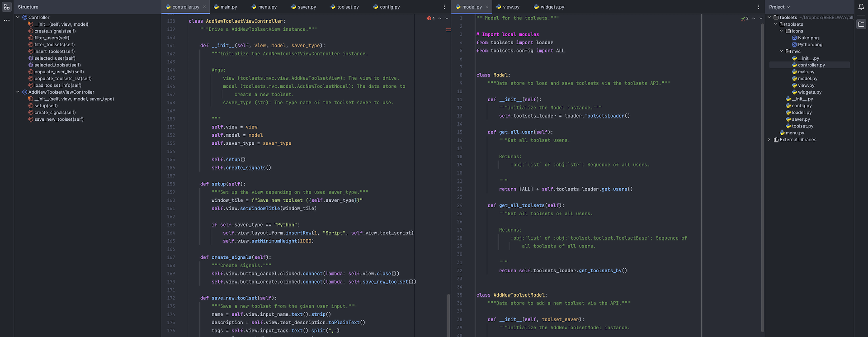
Task: Go to next highlighted error in controller.py
Action: point(447,19)
